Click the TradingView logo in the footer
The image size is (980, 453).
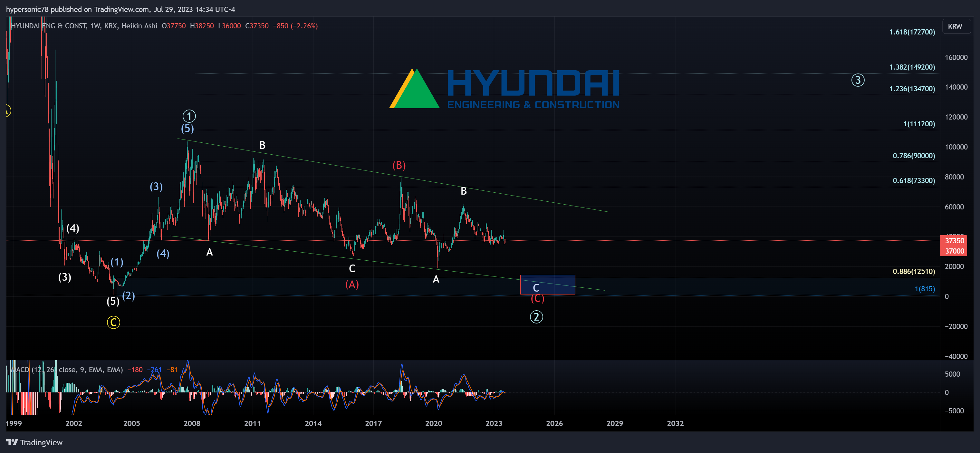34,442
